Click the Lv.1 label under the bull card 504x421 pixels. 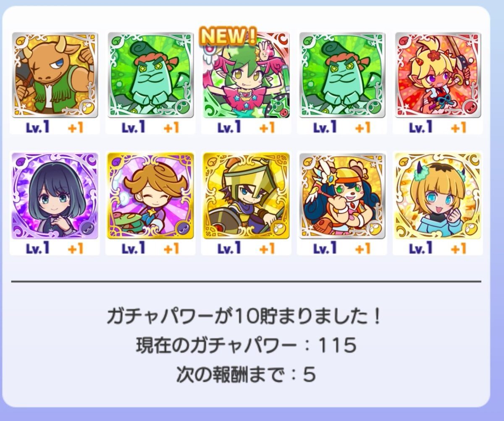37,127
